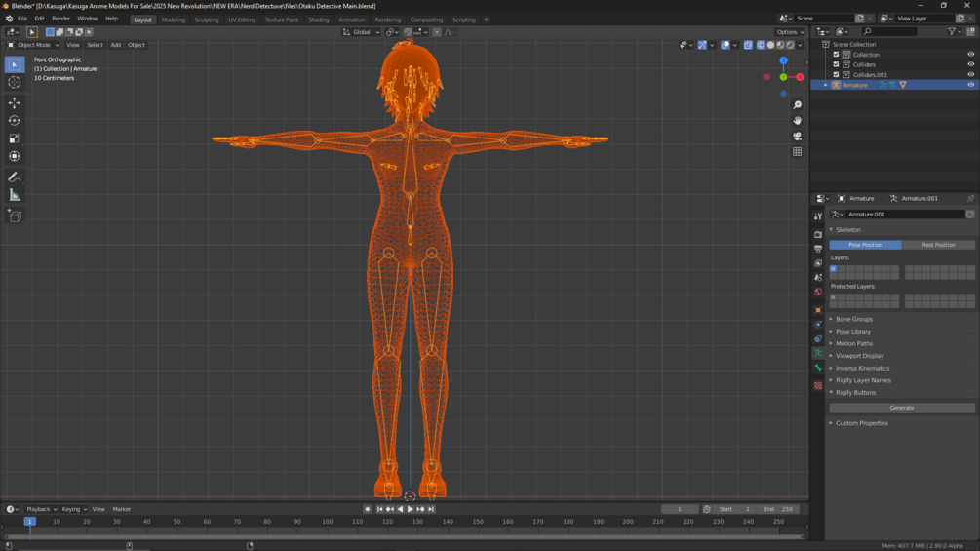
Task: Activate the Annotate pencil tool
Action: click(15, 177)
